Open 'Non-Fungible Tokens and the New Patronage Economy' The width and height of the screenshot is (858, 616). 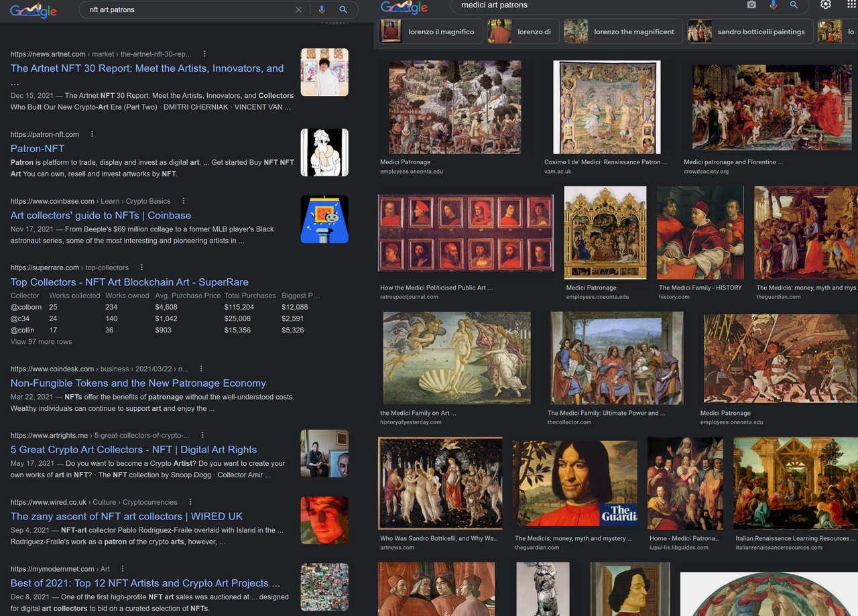(x=138, y=383)
